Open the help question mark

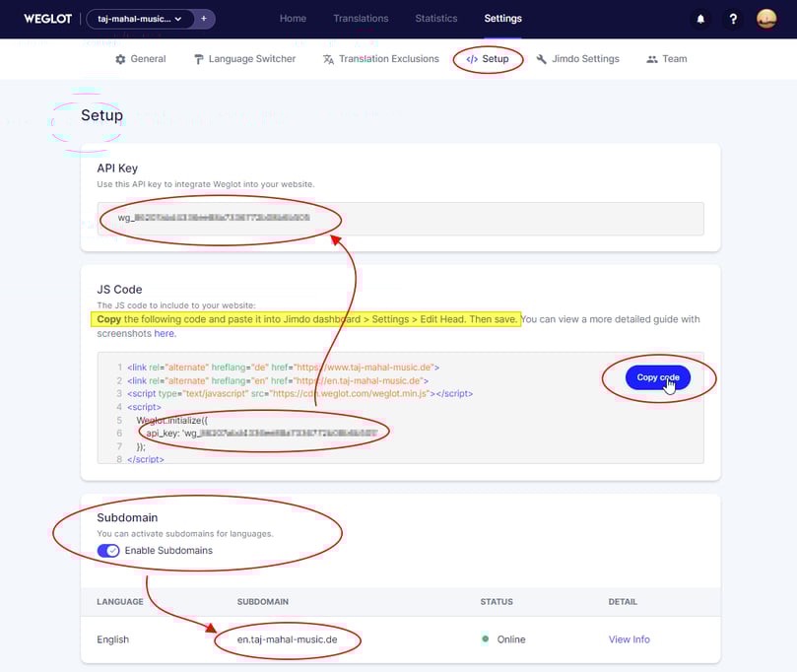point(733,20)
